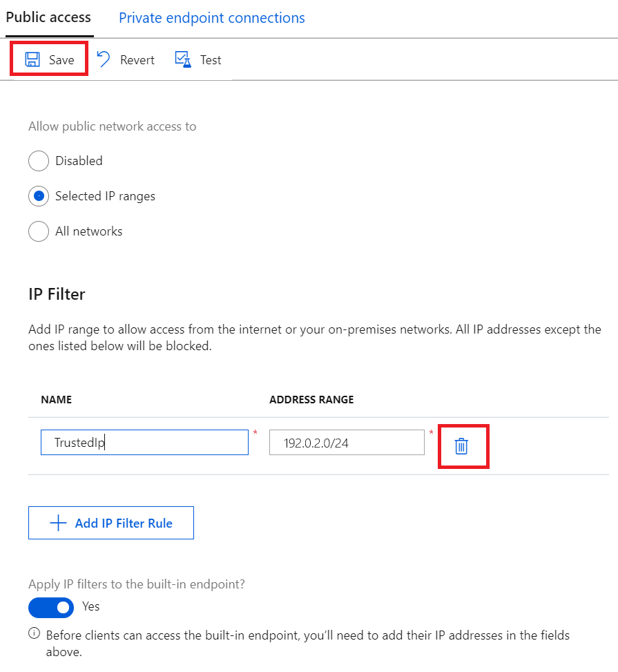This screenshot has height=672, width=618.
Task: Revert the pending changes
Action: coord(125,59)
